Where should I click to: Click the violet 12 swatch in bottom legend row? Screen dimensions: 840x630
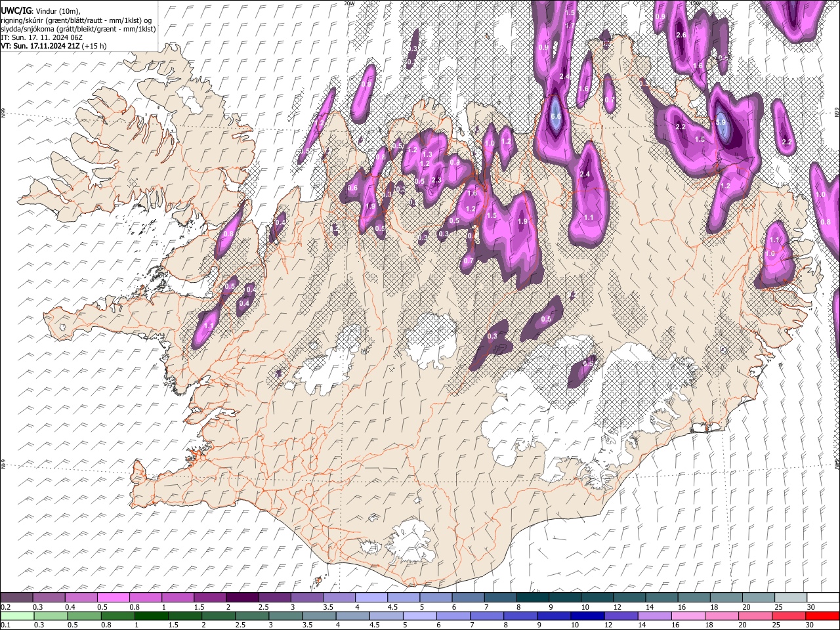620,616
